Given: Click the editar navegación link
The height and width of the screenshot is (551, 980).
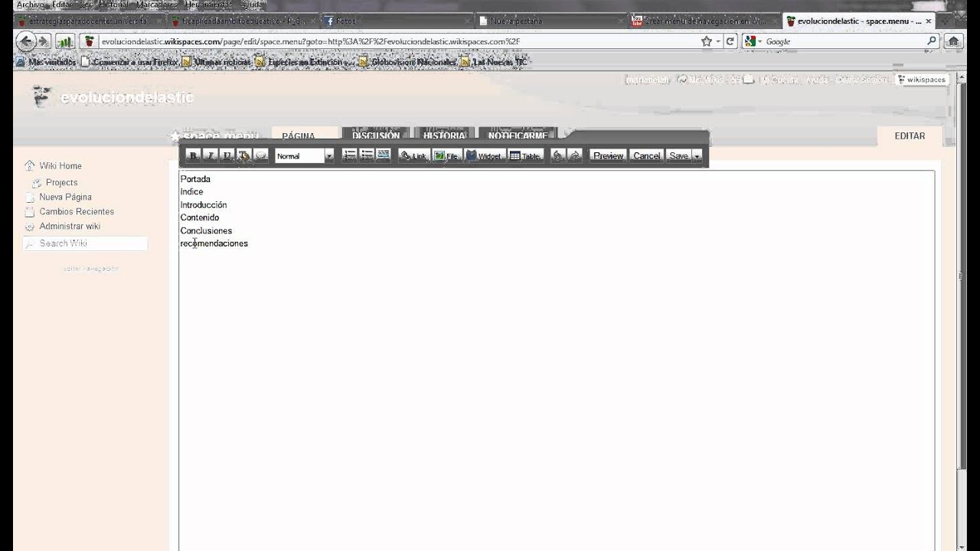Looking at the screenshot, I should pyautogui.click(x=91, y=269).
